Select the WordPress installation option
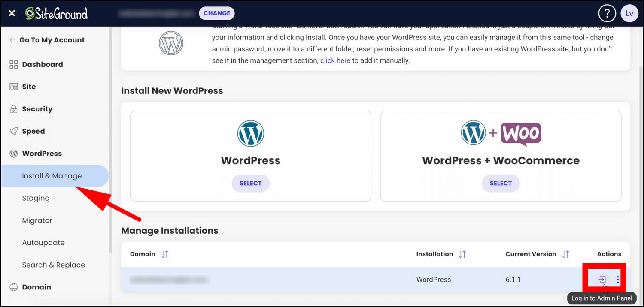Screen dimensions: 644x307 coord(250,183)
